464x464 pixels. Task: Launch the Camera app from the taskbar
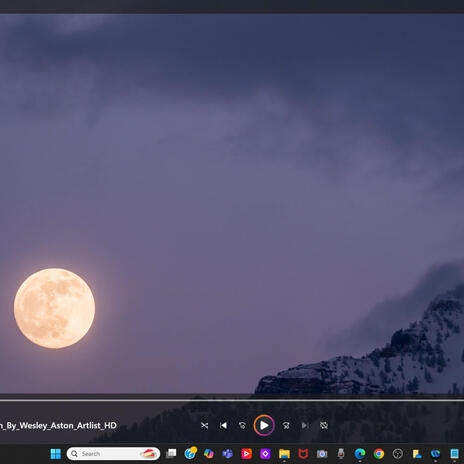point(322,454)
